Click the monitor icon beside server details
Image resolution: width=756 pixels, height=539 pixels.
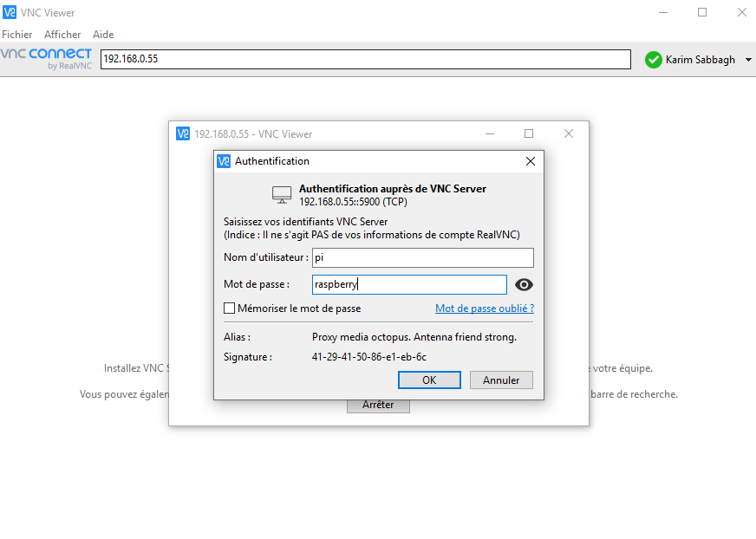click(281, 194)
